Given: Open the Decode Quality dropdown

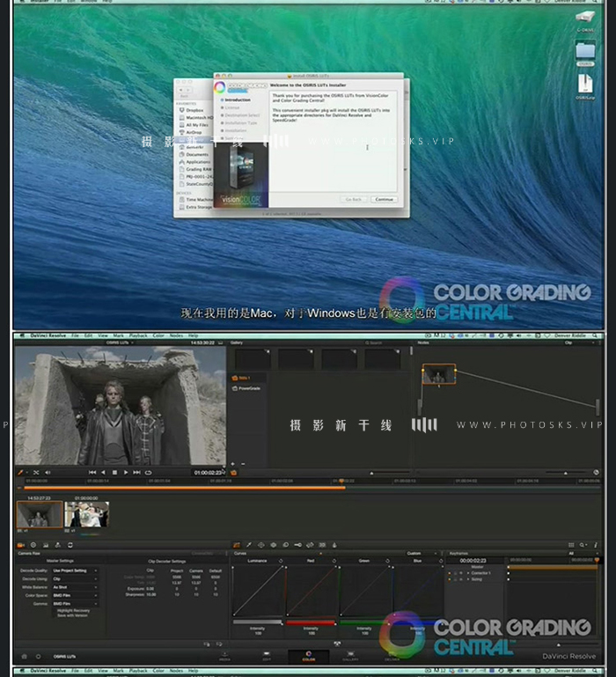Looking at the screenshot, I should click(x=75, y=570).
